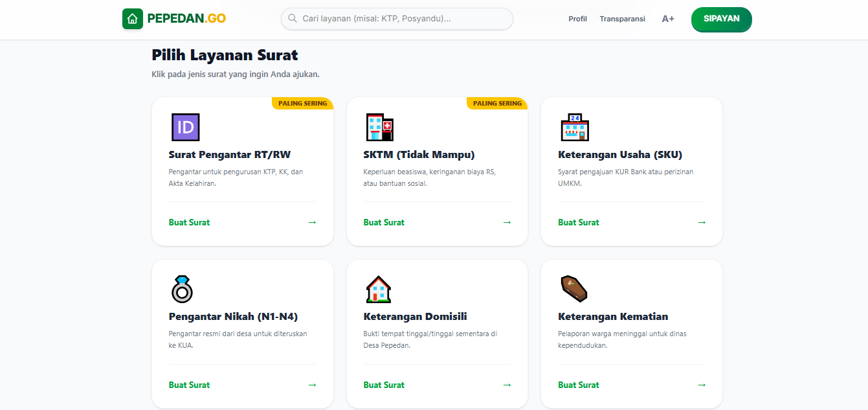Click the PALING SERING tag on SKTM card
Viewport: 868px width, 410px height.
click(496, 103)
